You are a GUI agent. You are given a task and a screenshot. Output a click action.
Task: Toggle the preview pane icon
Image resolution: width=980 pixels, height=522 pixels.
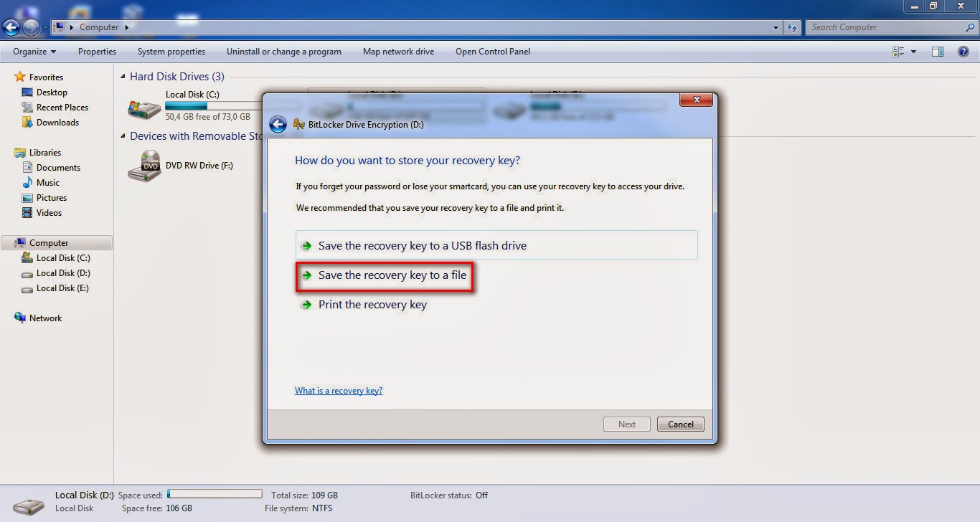pos(938,52)
